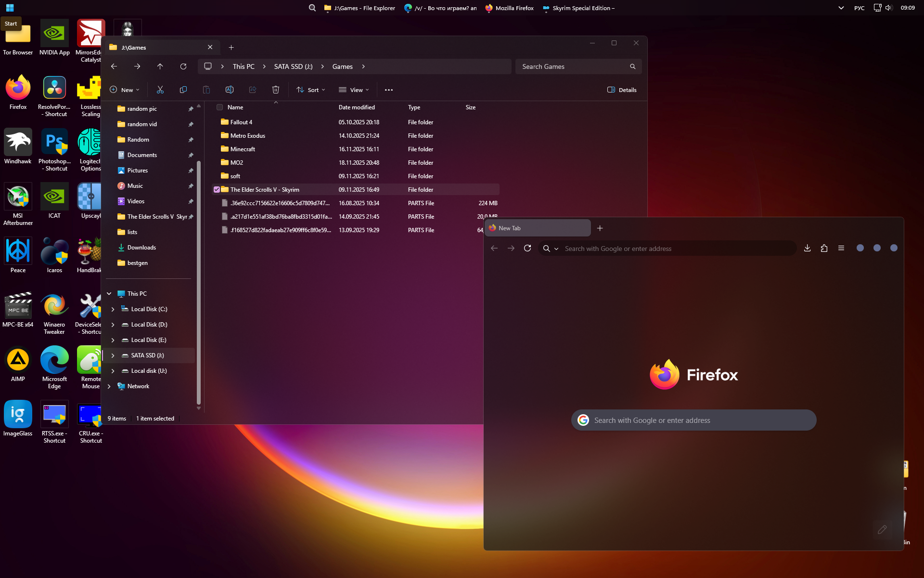The height and width of the screenshot is (578, 924).
Task: Click the Firefox reload button
Action: point(527,248)
